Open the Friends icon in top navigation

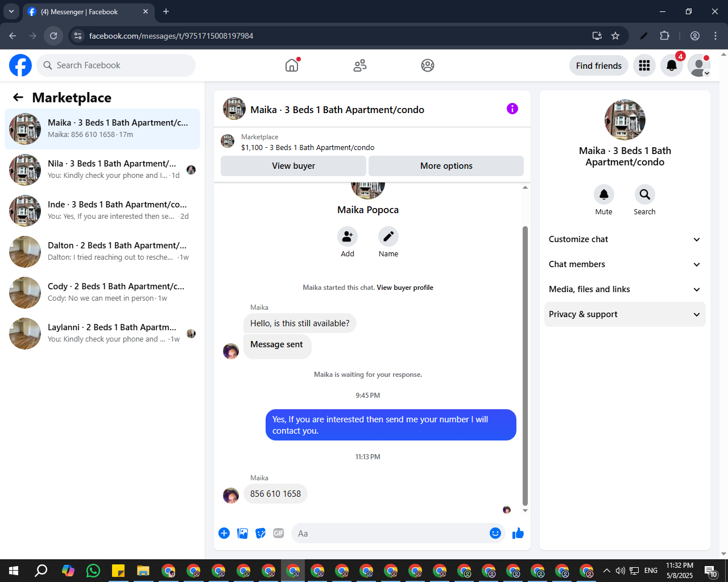pos(360,65)
